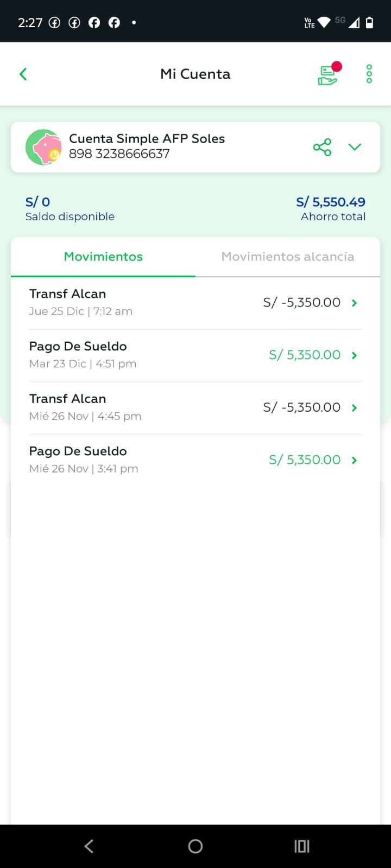
Task: Tap the green back arrow in header
Action: [x=23, y=74]
